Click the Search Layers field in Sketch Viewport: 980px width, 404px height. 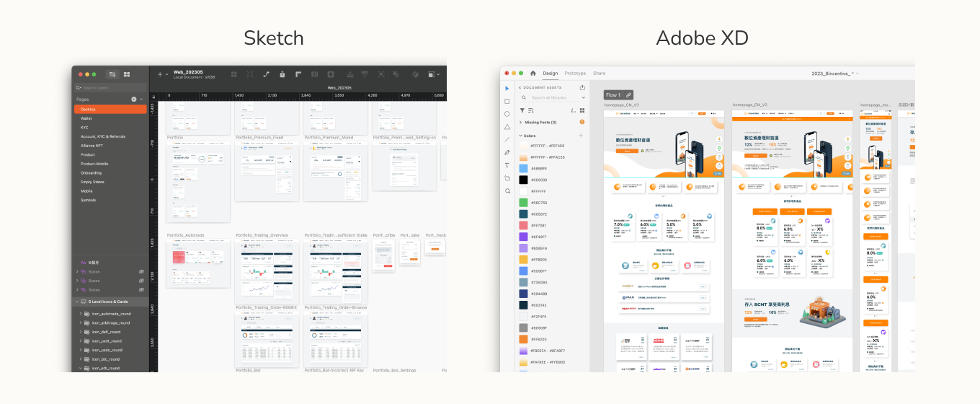coord(110,87)
